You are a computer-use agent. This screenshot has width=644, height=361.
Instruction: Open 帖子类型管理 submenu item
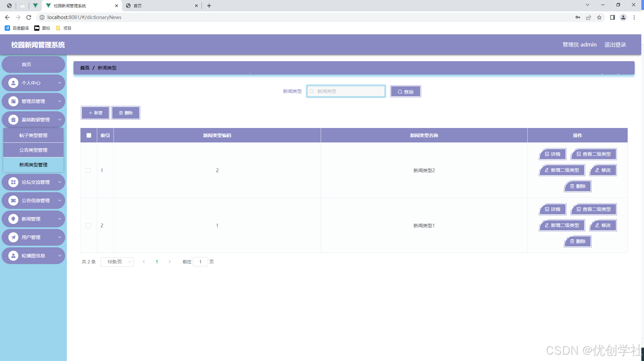point(33,135)
